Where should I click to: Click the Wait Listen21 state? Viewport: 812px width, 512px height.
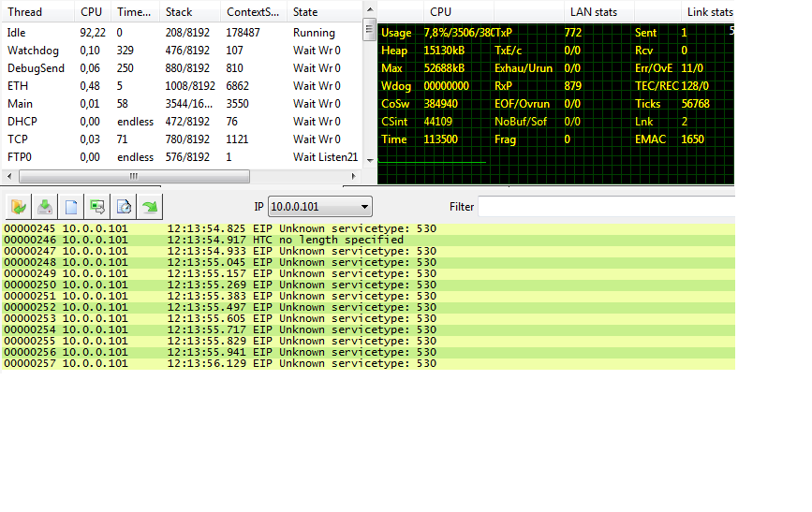tap(325, 157)
